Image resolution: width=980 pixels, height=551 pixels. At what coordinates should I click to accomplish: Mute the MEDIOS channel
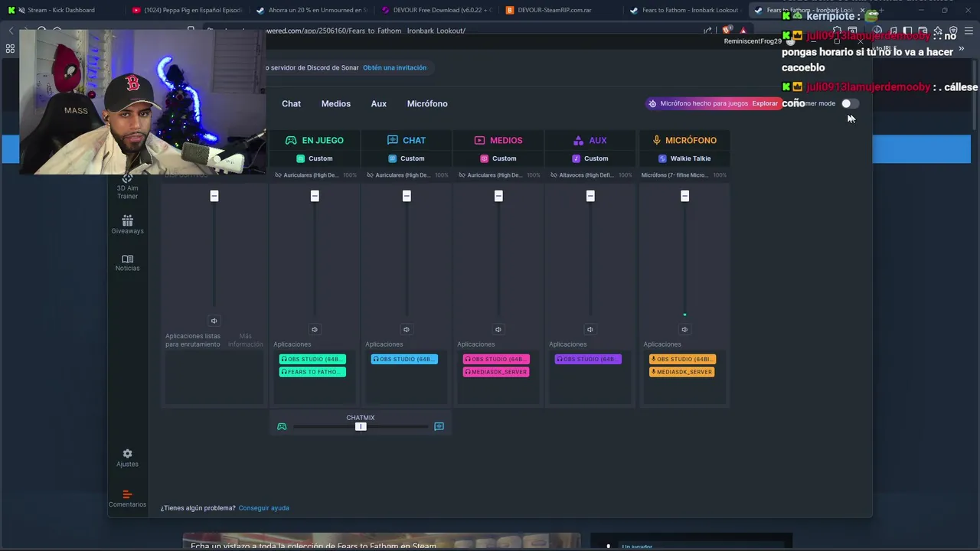[x=498, y=329]
